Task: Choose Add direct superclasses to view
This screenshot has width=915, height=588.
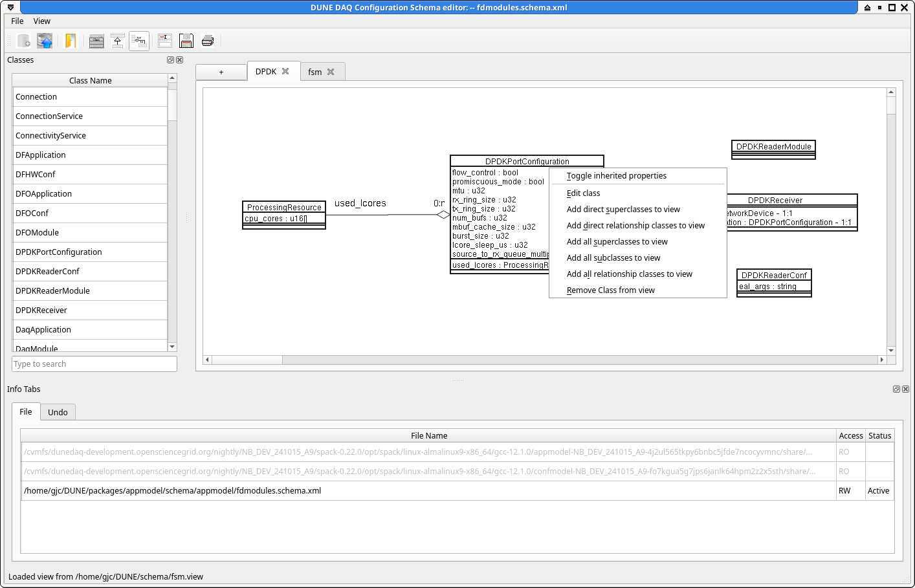Action: [x=637, y=210]
